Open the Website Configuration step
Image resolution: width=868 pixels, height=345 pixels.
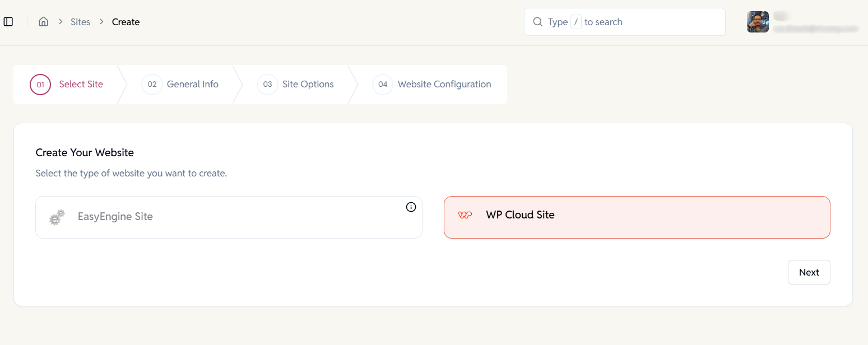click(444, 84)
